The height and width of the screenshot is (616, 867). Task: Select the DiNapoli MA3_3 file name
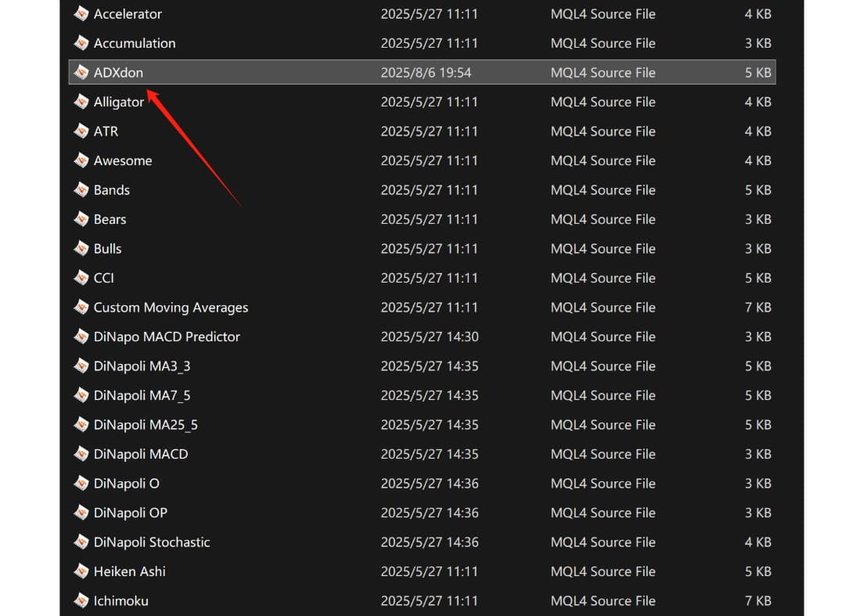pos(142,366)
